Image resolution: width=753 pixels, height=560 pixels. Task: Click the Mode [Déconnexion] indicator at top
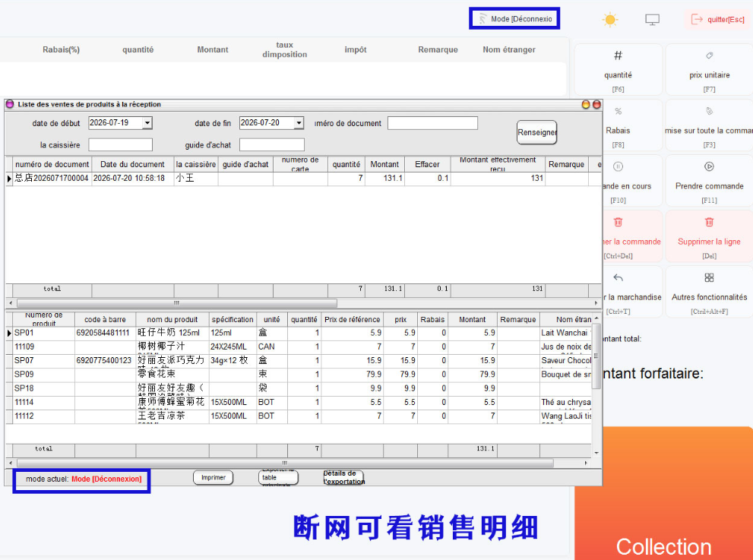point(514,19)
